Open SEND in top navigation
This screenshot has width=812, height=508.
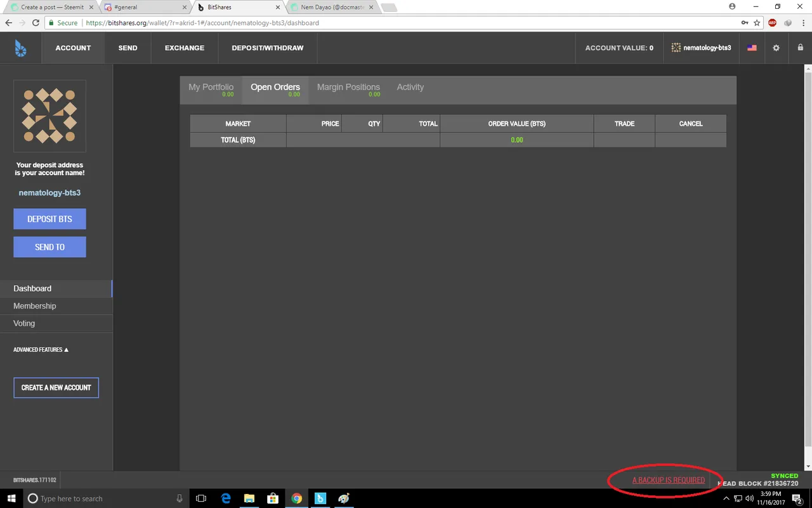pos(128,48)
